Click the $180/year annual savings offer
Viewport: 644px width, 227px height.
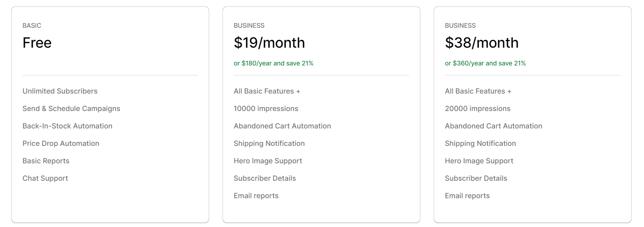[273, 63]
